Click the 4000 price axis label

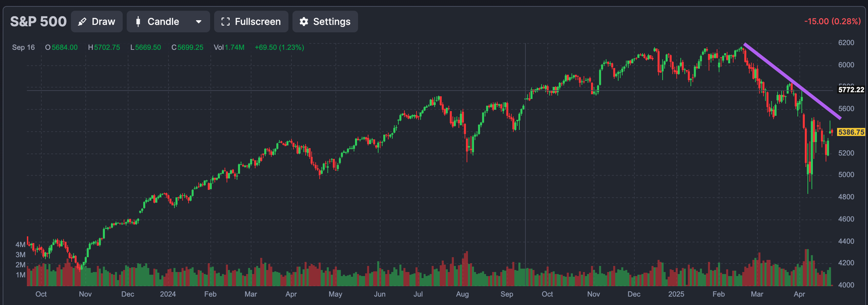[846, 285]
